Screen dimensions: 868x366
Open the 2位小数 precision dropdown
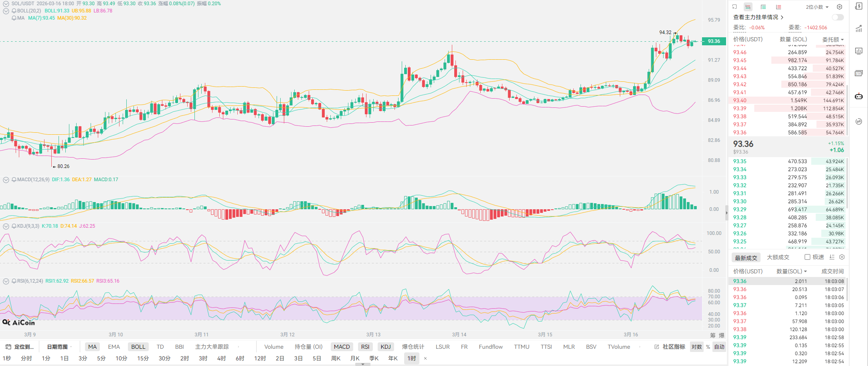(x=817, y=7)
